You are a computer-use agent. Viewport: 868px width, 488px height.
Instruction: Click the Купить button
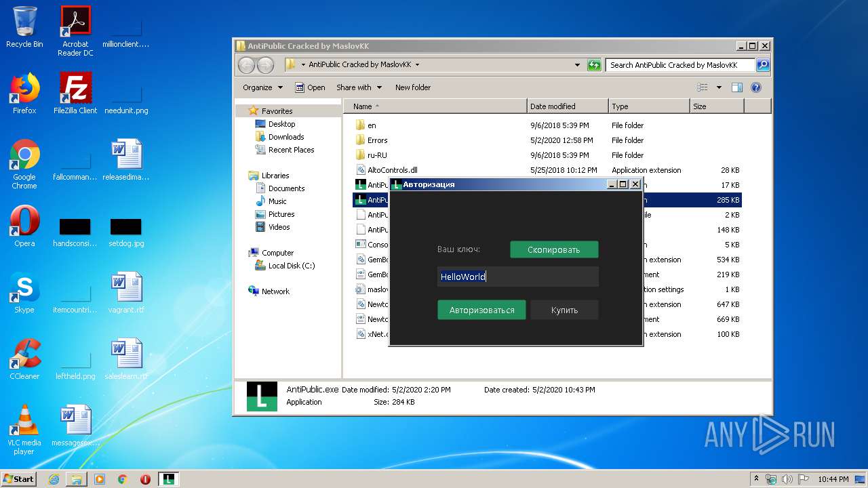pyautogui.click(x=564, y=310)
